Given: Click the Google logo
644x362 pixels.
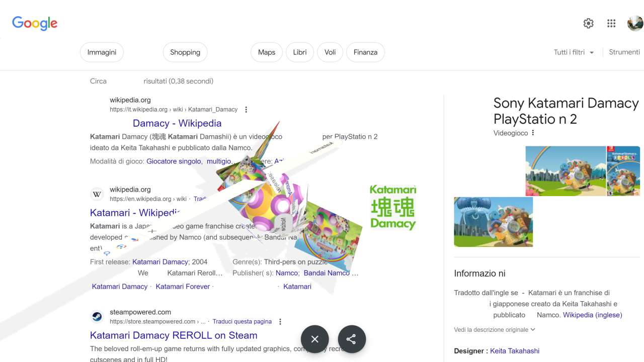Looking at the screenshot, I should pos(35,23).
